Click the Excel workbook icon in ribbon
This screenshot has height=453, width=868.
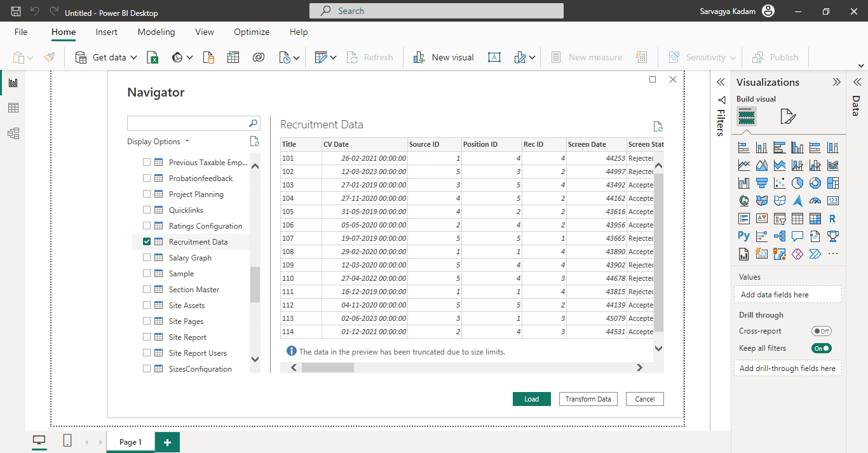[x=153, y=58]
